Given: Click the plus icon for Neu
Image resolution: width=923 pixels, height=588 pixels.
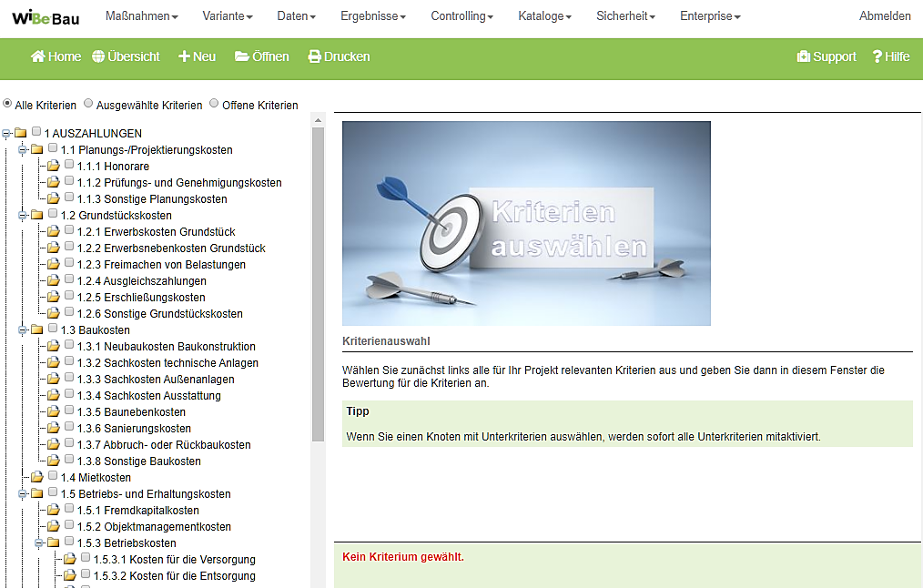Looking at the screenshot, I should (184, 56).
